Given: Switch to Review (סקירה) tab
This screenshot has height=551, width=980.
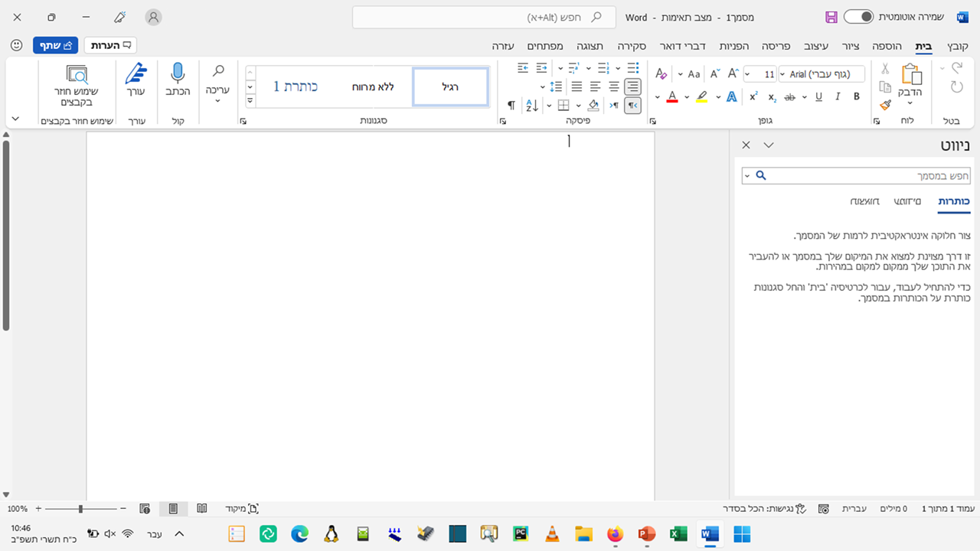Looking at the screenshot, I should point(632,46).
